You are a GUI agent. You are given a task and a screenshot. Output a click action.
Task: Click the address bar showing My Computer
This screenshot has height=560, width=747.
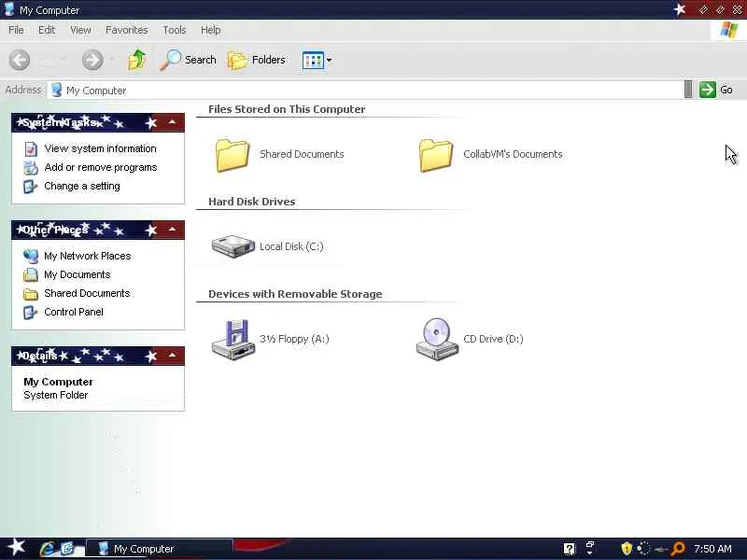coord(365,90)
